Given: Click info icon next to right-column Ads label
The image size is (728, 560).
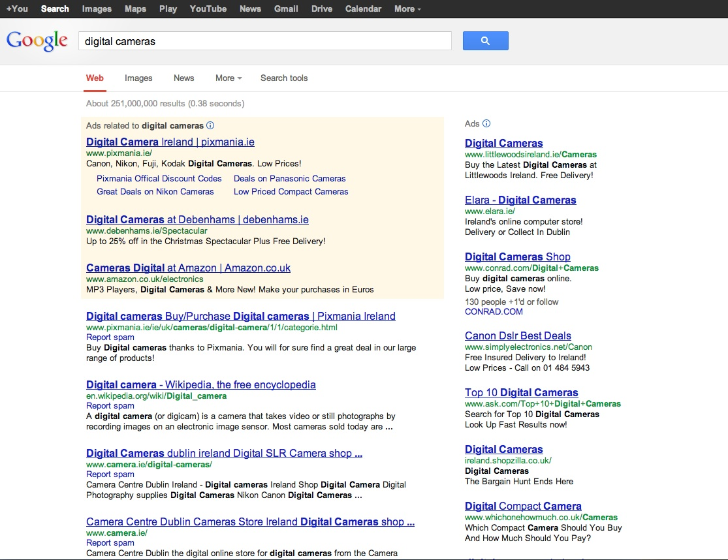Looking at the screenshot, I should tap(486, 123).
